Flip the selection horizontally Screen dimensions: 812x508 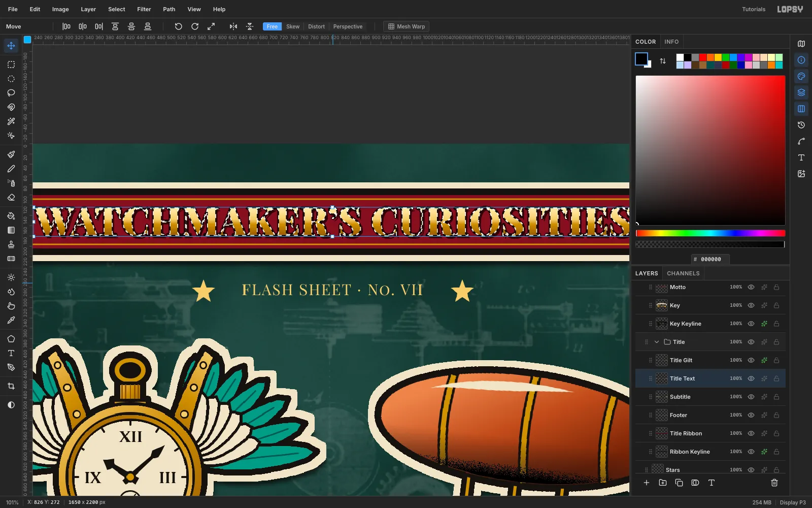point(233,26)
